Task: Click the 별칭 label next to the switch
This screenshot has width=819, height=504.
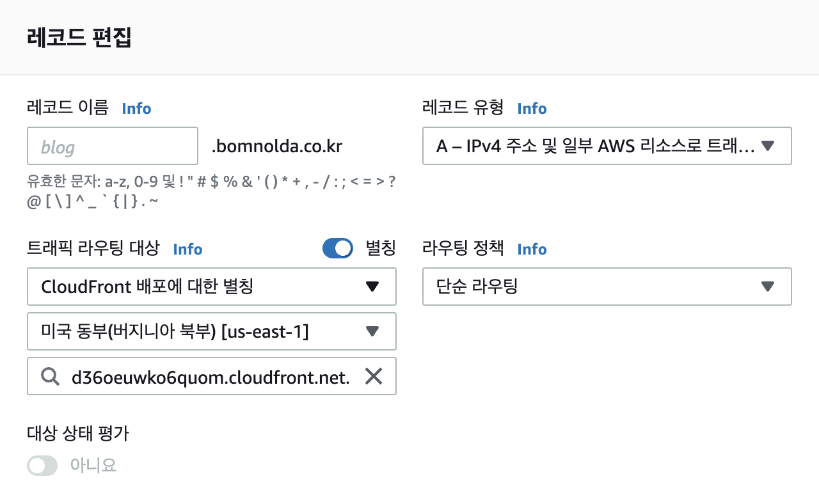Action: tap(380, 248)
